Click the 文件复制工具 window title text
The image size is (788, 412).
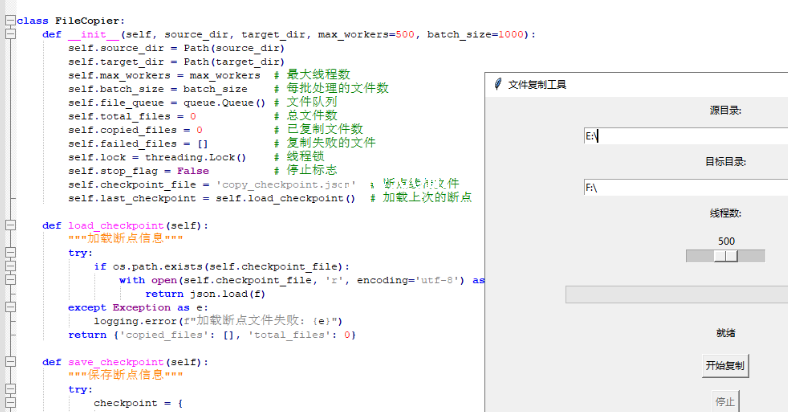537,85
